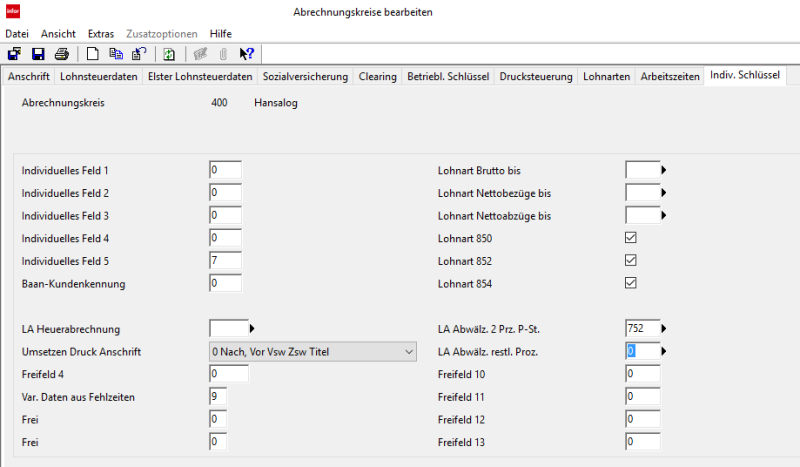Click the Individuelles Feld 4 input
This screenshot has width=800, height=467.
(225, 238)
